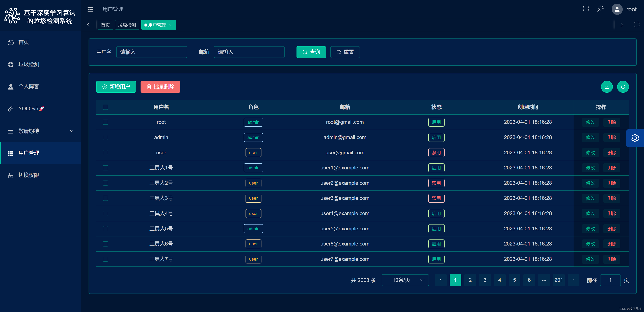The height and width of the screenshot is (312, 644).
Task: Collapse the sidebar with the hamburger icon
Action: [90, 9]
